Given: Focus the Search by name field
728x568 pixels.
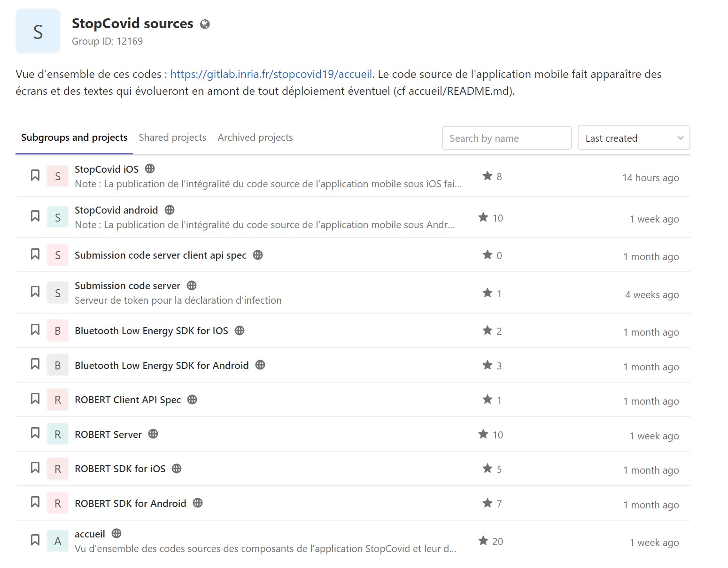Looking at the screenshot, I should [x=506, y=138].
